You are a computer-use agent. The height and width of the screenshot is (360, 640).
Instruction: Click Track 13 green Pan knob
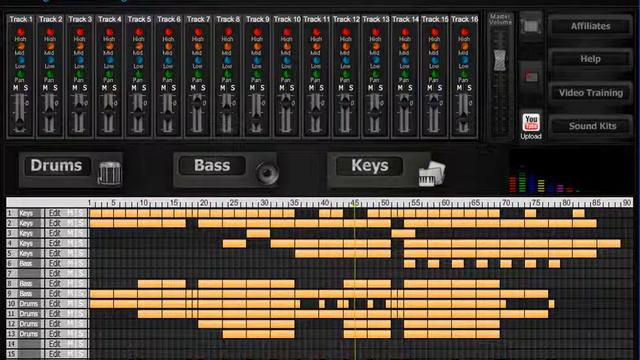coord(375,74)
